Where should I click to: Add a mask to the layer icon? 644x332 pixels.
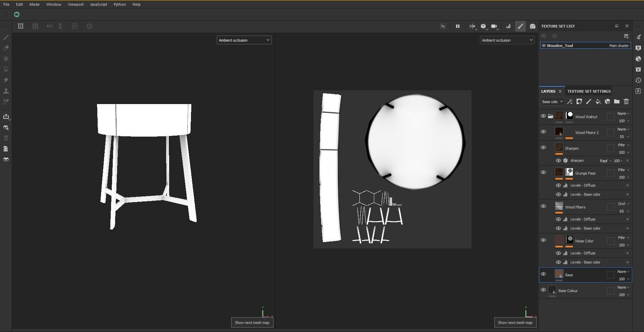[x=579, y=101]
